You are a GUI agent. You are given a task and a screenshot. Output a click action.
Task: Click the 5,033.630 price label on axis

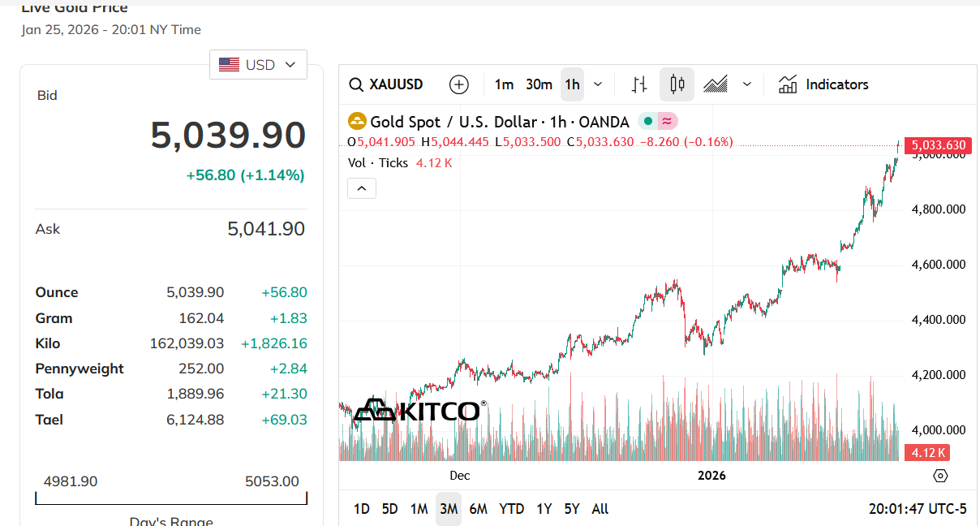coord(938,146)
